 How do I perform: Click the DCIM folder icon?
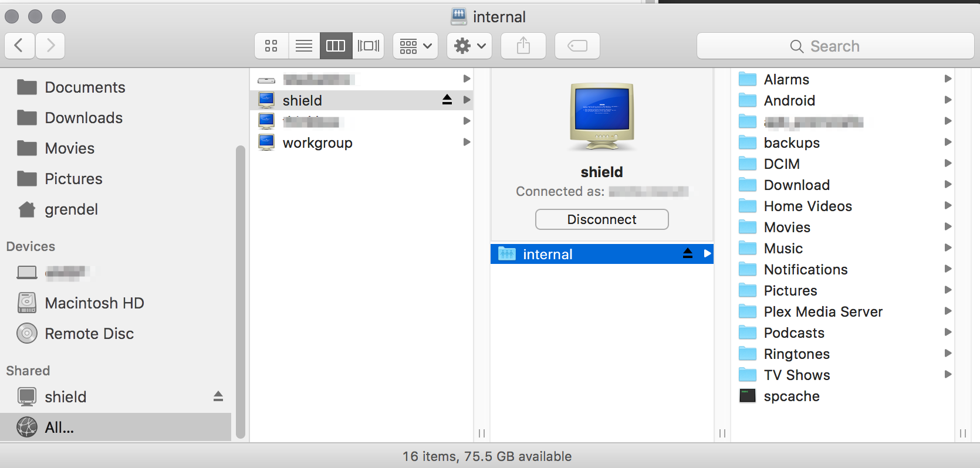coord(748,164)
